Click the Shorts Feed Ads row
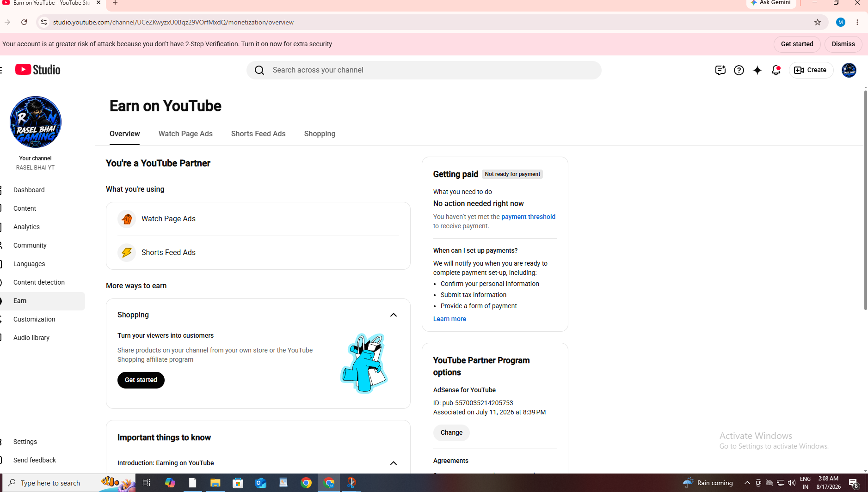Screen dimensions: 868x492 (x=258, y=253)
